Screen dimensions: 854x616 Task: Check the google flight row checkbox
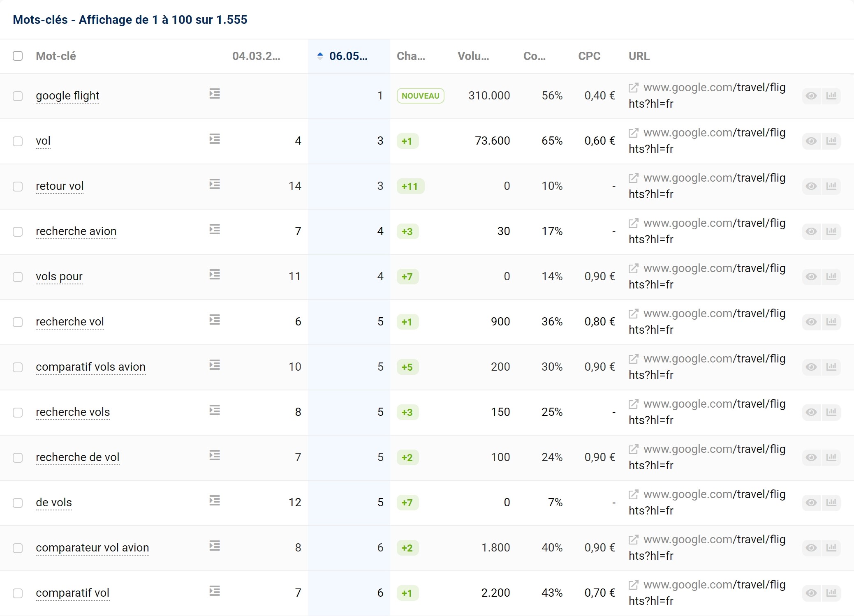coord(18,96)
